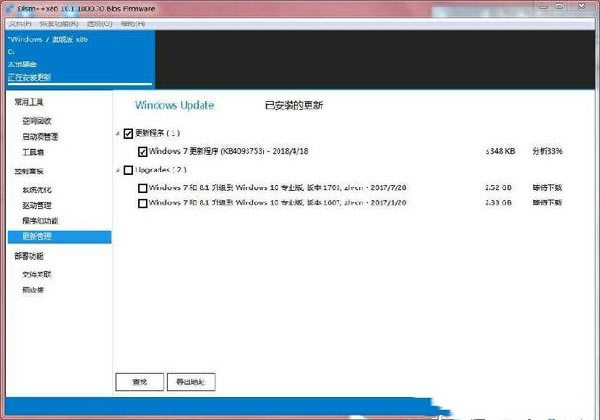
Task: Check the Windows 10 版本 1703 upgrade checkbox
Action: click(142, 188)
